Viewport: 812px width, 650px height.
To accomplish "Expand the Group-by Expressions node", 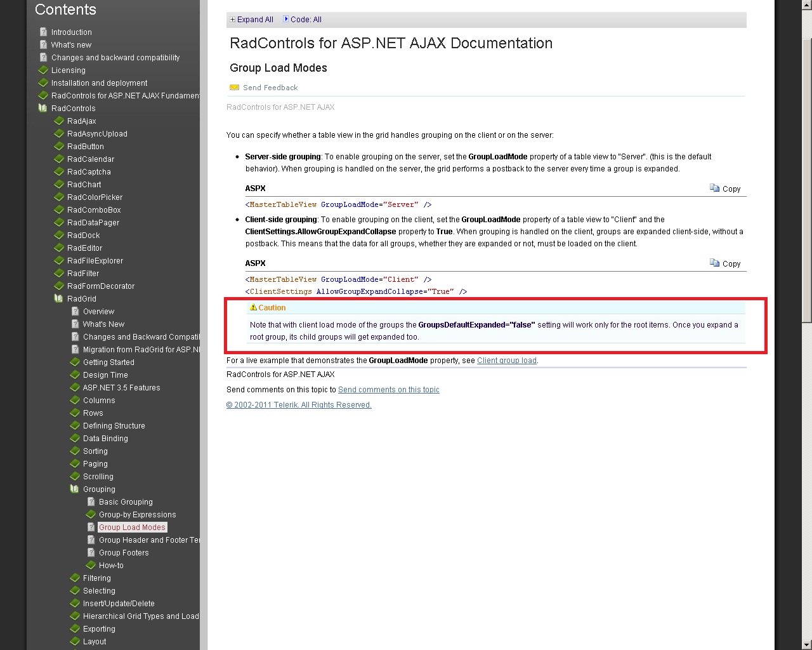I will pos(91,514).
